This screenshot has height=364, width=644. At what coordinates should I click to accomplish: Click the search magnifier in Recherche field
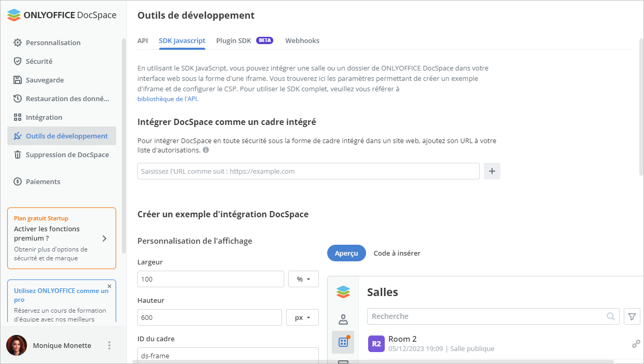tap(611, 316)
